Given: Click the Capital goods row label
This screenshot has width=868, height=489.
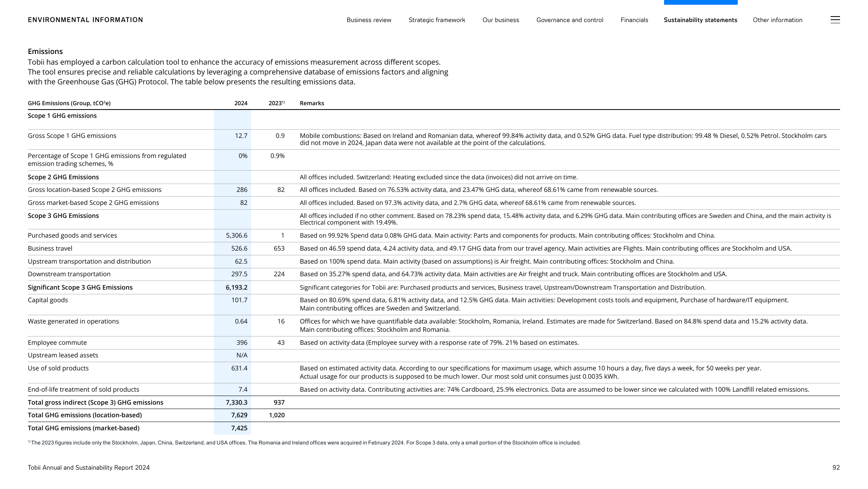Looking at the screenshot, I should 48,300.
